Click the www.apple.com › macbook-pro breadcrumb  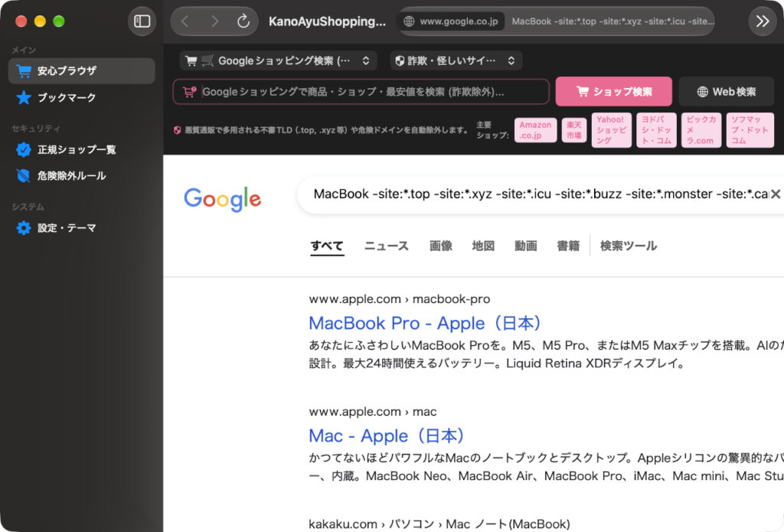point(400,299)
